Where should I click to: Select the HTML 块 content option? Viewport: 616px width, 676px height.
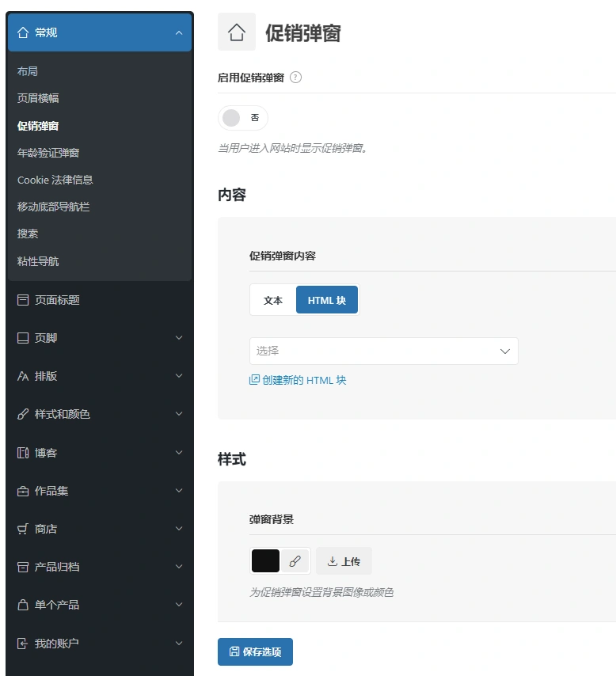point(327,300)
